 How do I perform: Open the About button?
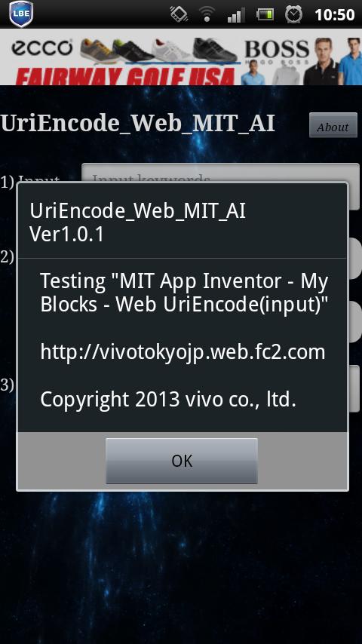[333, 125]
